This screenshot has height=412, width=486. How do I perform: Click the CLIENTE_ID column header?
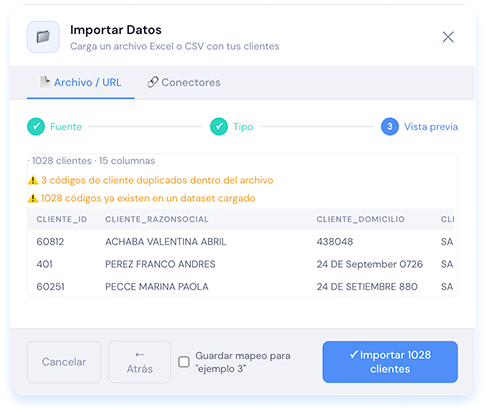click(x=62, y=219)
